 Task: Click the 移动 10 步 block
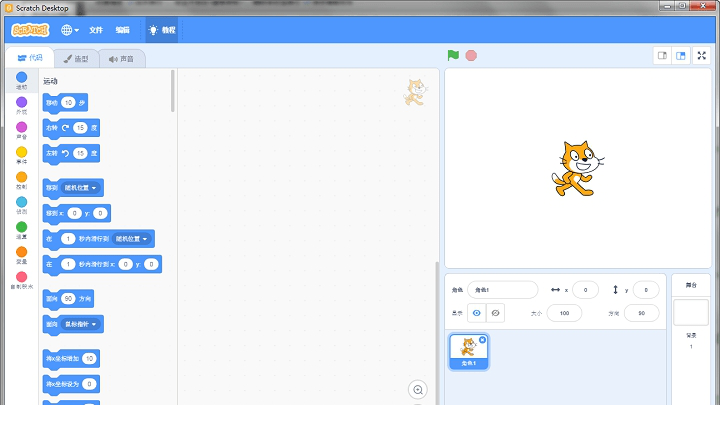pyautogui.click(x=65, y=103)
